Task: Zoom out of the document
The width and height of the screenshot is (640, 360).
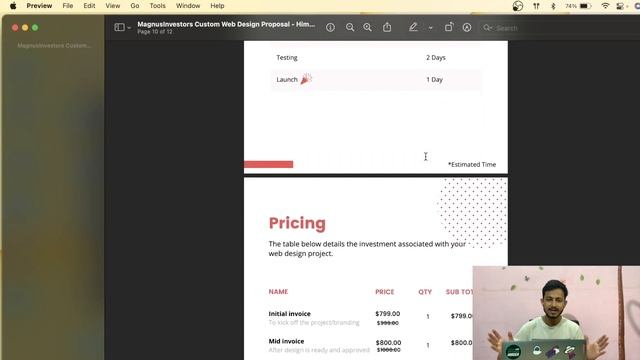Action: click(x=350, y=27)
